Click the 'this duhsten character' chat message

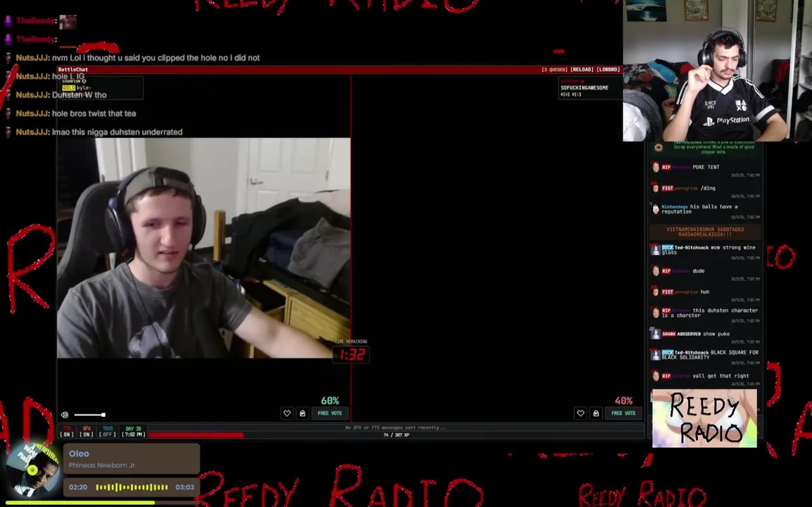pos(710,313)
